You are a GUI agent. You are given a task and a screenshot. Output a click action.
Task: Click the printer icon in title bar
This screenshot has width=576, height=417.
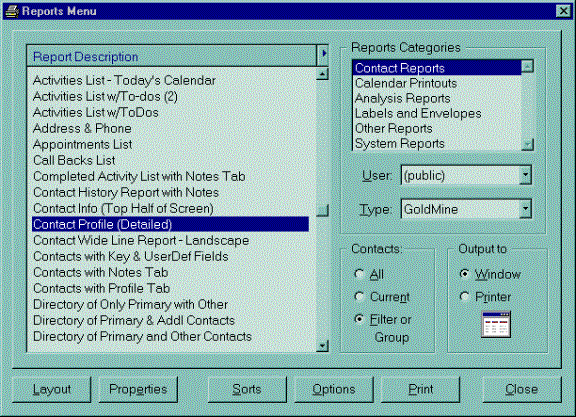(x=11, y=11)
